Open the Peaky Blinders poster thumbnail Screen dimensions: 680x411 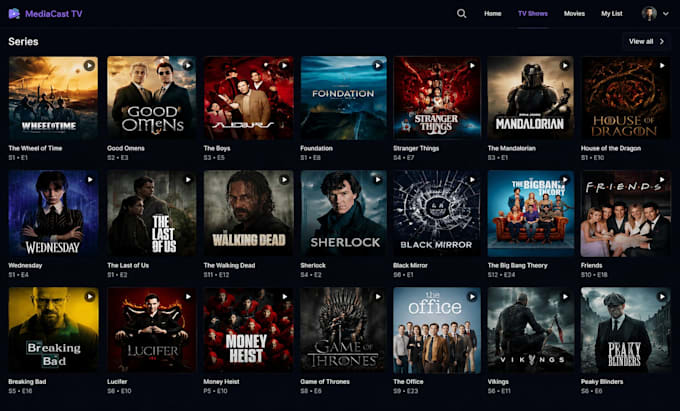[x=625, y=330]
